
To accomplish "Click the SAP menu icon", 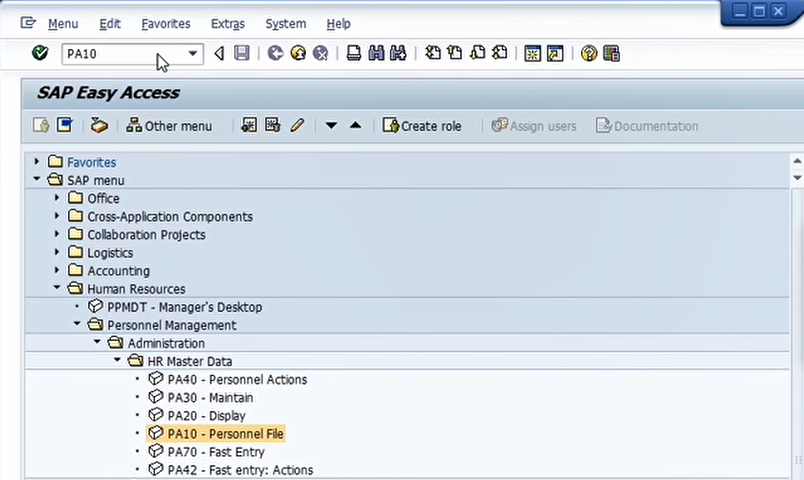I will (x=65, y=125).
